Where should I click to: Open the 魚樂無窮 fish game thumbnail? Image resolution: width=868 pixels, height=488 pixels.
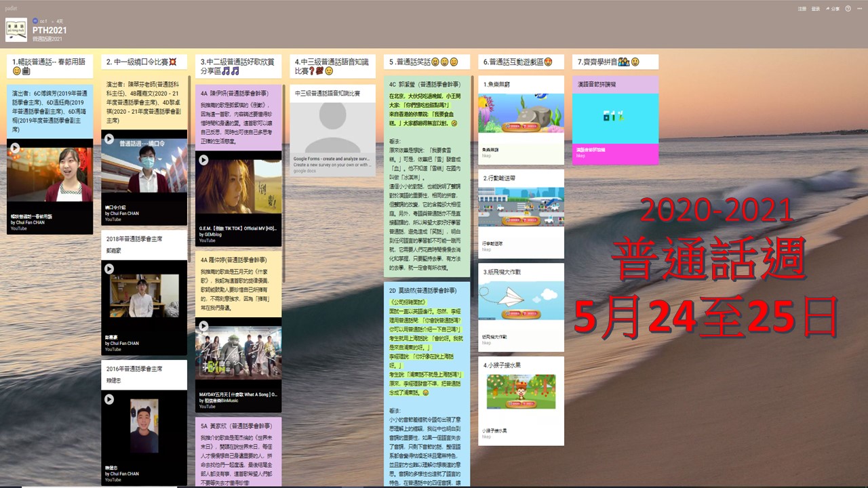click(521, 113)
